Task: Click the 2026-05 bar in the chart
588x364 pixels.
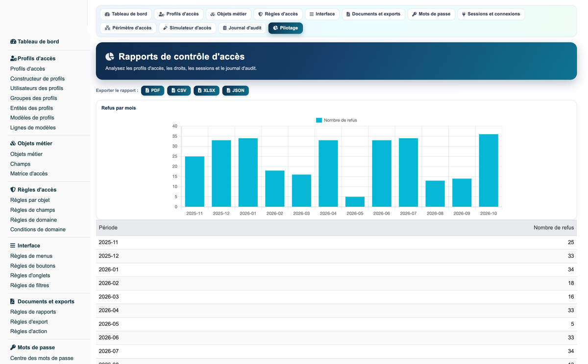Action: point(355,202)
